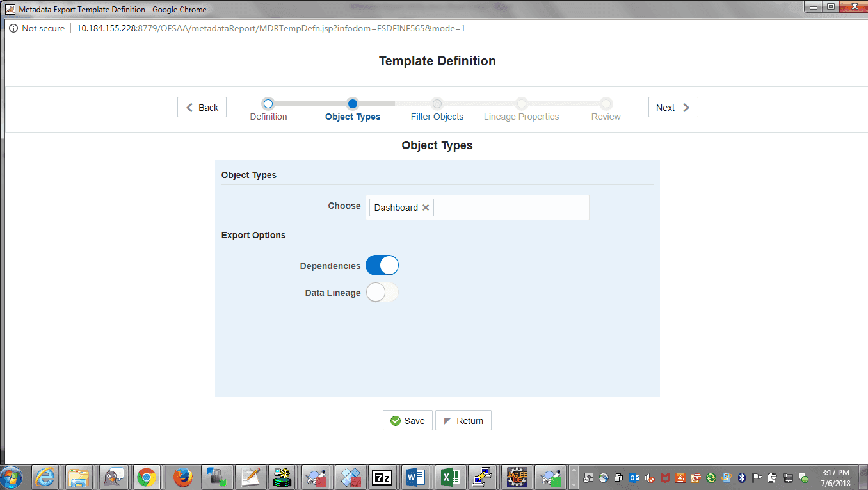Screen dimensions: 868x490
Task: Launch Microsoft Word from the taskbar
Action: pyautogui.click(x=416, y=477)
